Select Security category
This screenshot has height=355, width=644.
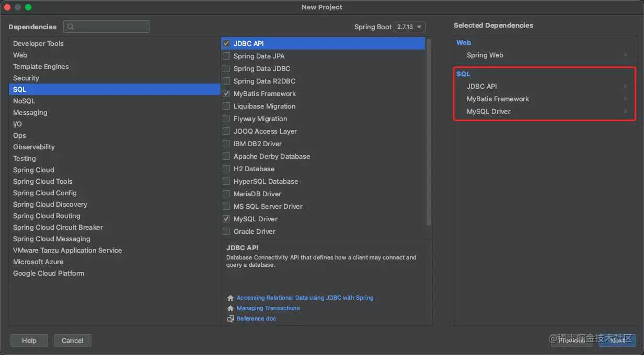click(114, 78)
